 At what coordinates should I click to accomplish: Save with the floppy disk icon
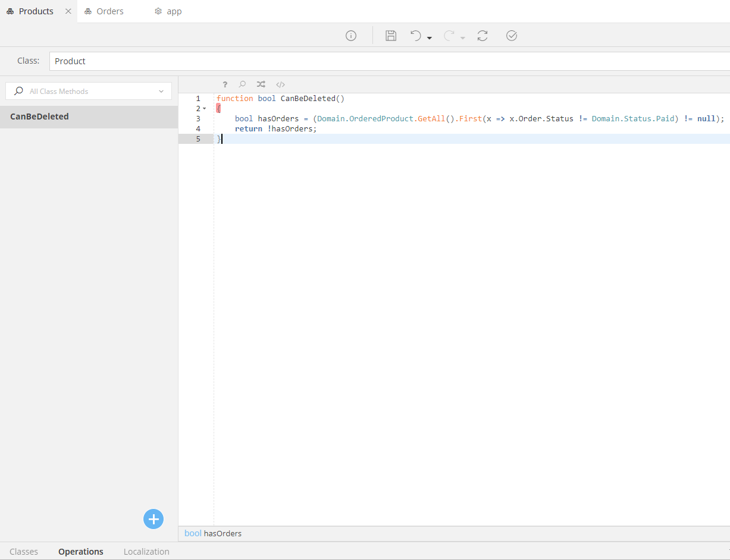coord(391,36)
